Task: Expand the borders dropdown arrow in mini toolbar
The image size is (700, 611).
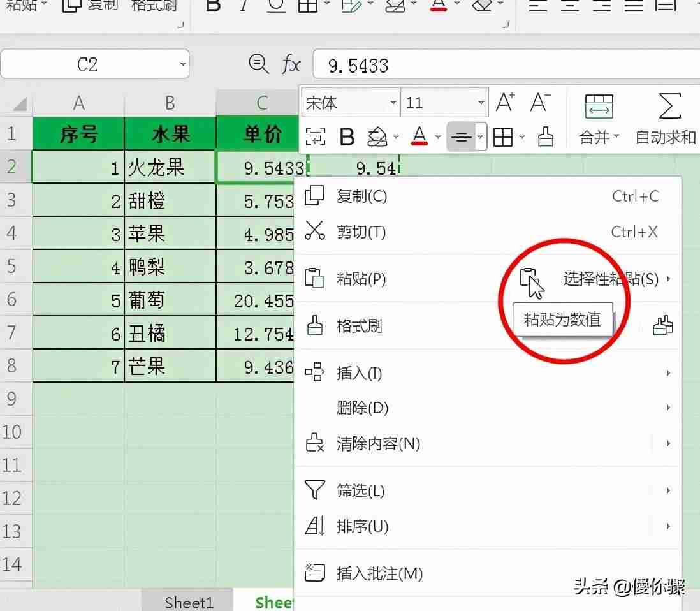Action: (522, 137)
